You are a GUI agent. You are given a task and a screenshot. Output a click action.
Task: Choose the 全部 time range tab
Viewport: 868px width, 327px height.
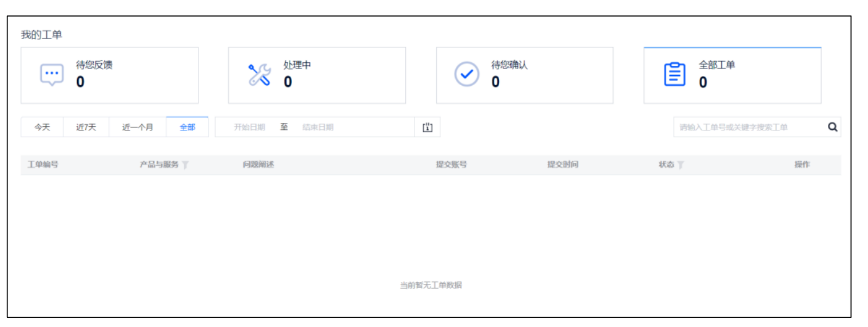[x=188, y=127]
